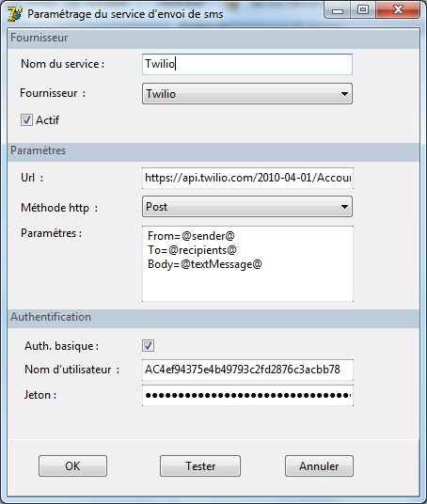Click the Jeton password field
The height and width of the screenshot is (504, 427).
[x=247, y=395]
